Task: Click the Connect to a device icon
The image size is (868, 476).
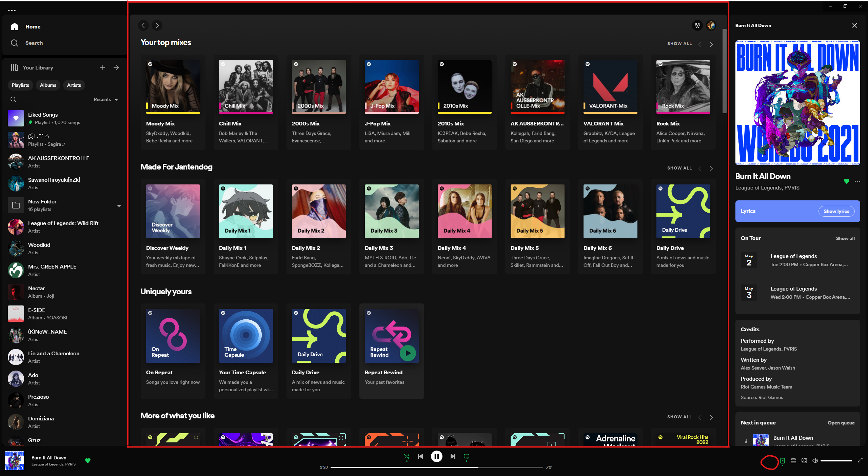Action: coord(804,461)
